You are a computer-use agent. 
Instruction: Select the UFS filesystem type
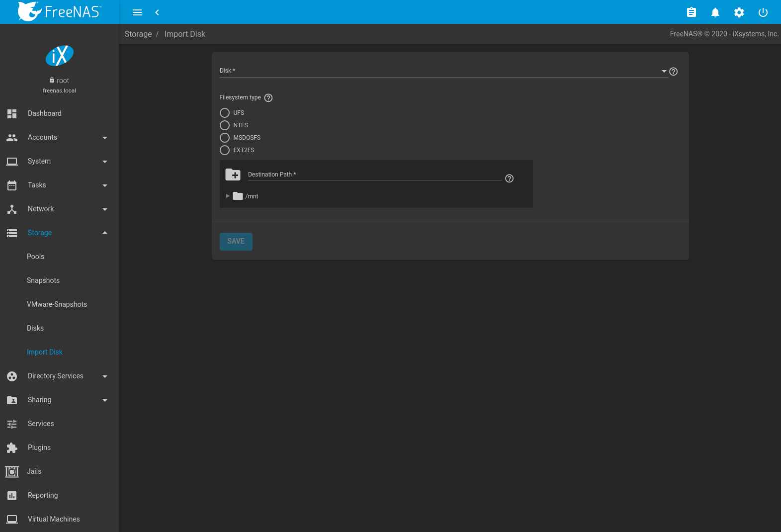click(x=225, y=113)
